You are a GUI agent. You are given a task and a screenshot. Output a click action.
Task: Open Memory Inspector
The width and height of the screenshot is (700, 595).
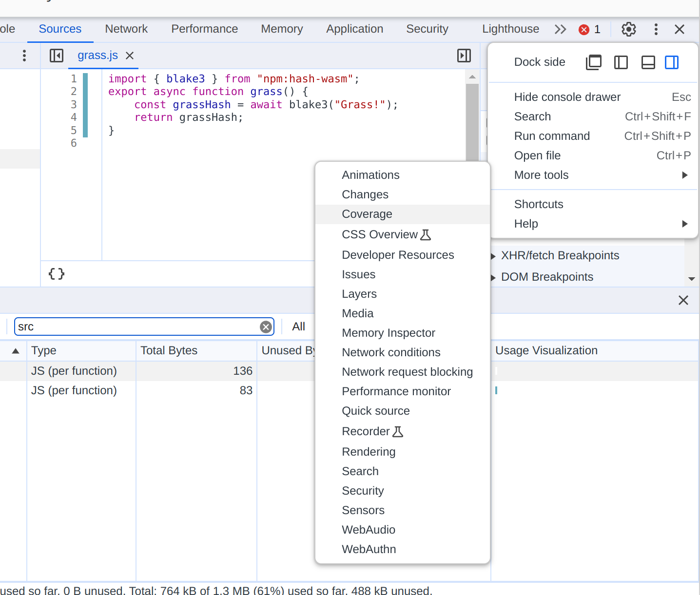pos(403,333)
